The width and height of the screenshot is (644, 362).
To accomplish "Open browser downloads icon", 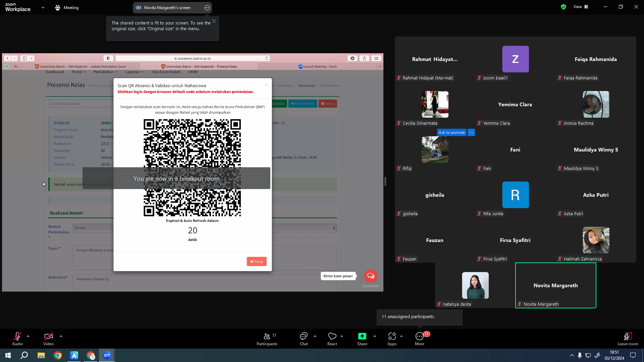I will 353,58.
